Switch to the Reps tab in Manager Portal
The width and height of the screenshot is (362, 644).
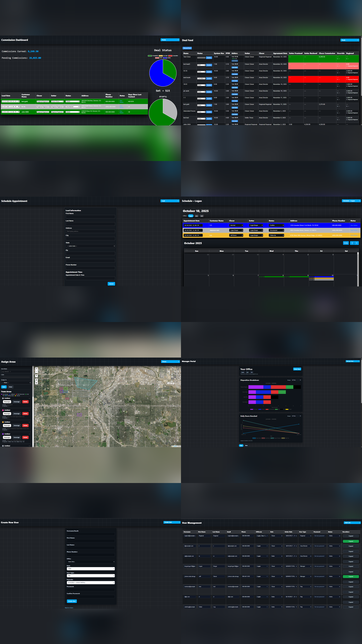pos(241,445)
